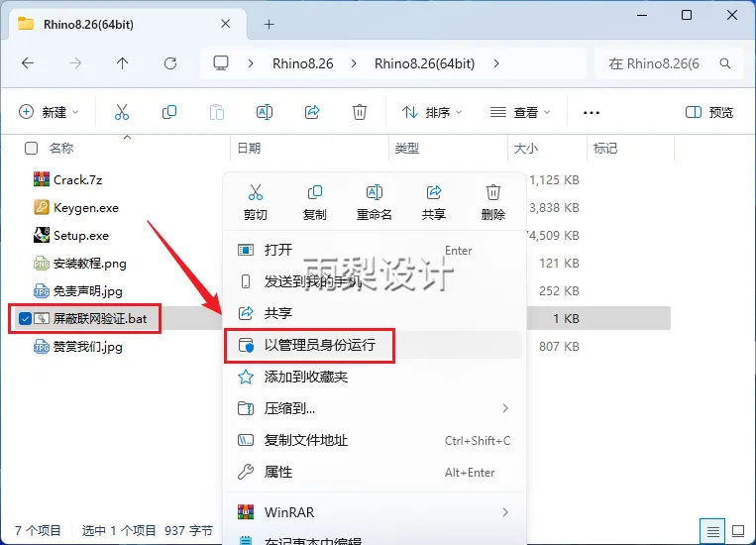Click the Cut icon in the toolbar
The width and height of the screenshot is (756, 545).
122,112
